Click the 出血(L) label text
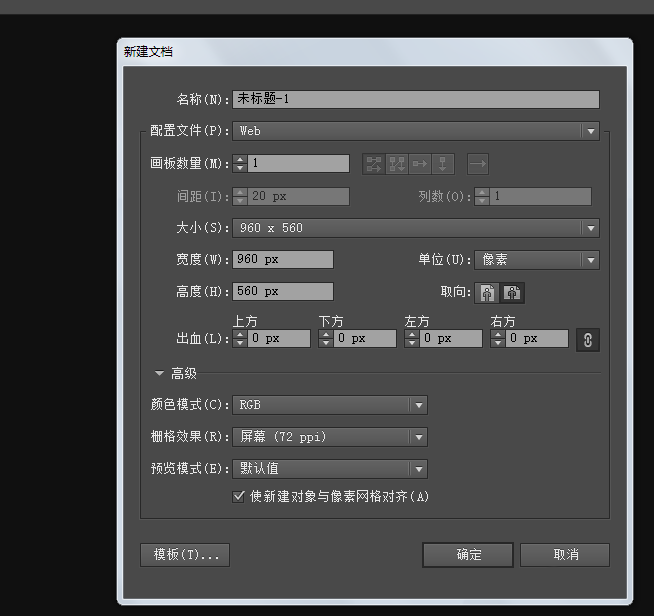Image resolution: width=654 pixels, height=616 pixels. pos(202,338)
